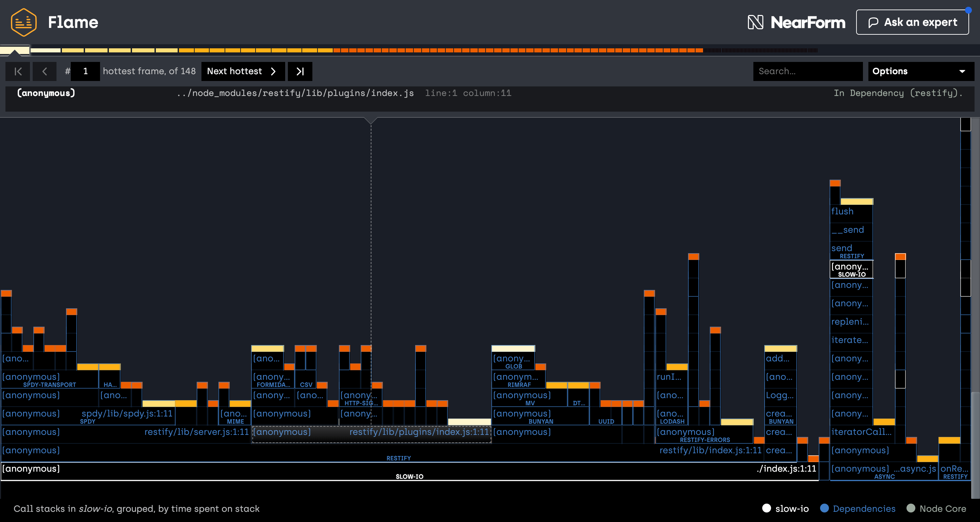Click the NearForm logo icon
Screen dimensions: 980x522
coord(755,22)
